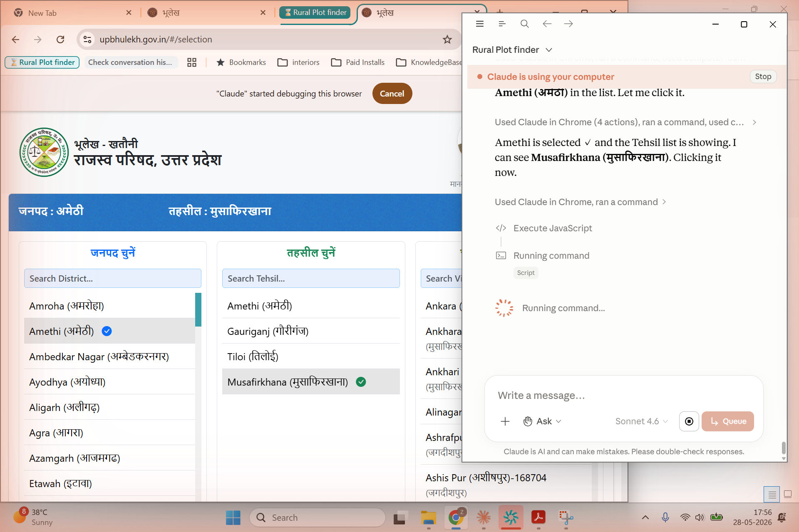The height and width of the screenshot is (532, 799).
Task: Open Snipping Tool from the taskbar
Action: (x=566, y=518)
